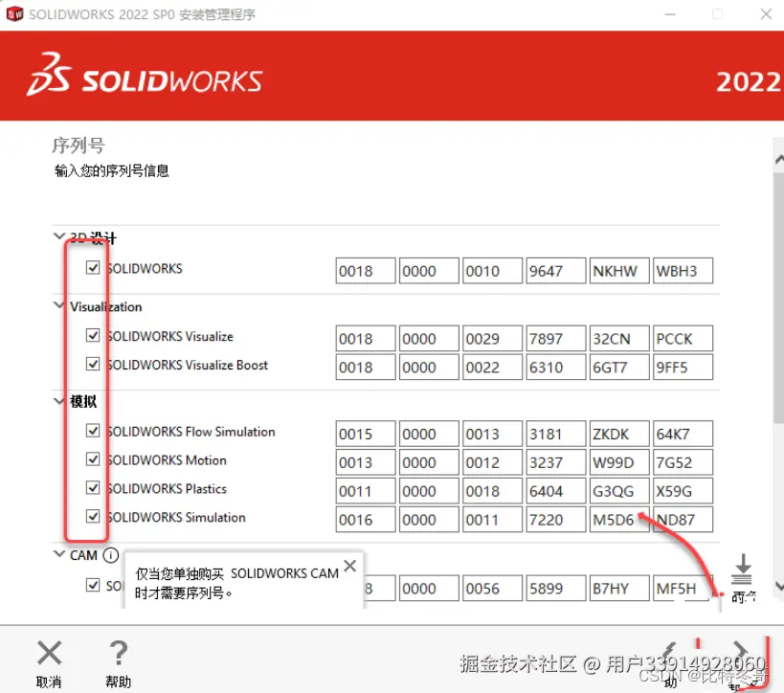
Task: Collapse the CAM section
Action: 59,553
